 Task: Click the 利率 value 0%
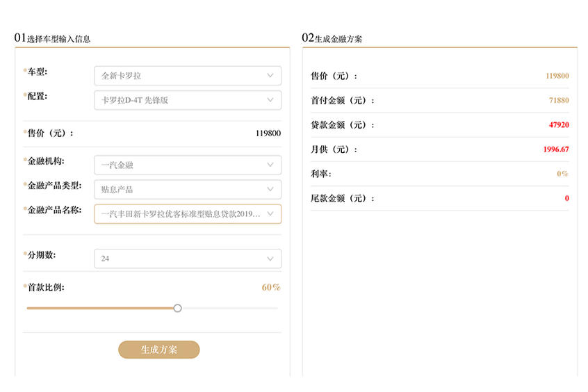tap(562, 174)
